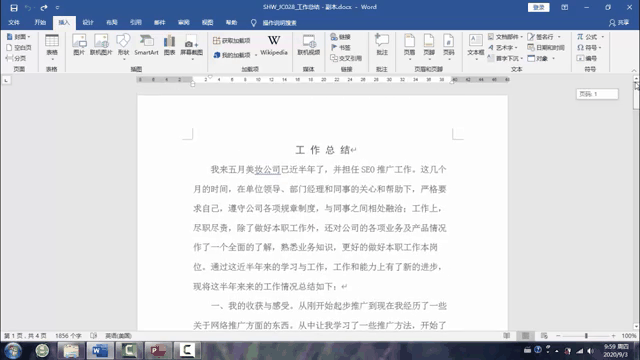Switch to the Layout tab
Viewport: 640px width, 360px height.
(x=111, y=22)
